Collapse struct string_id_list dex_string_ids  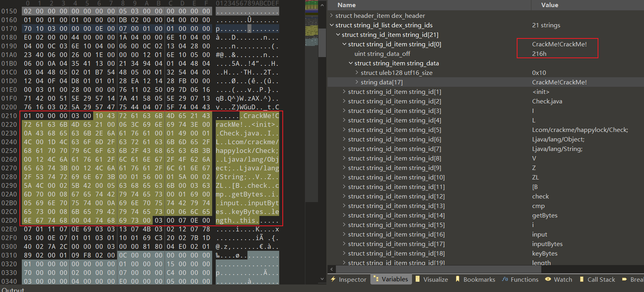pyautogui.click(x=332, y=25)
